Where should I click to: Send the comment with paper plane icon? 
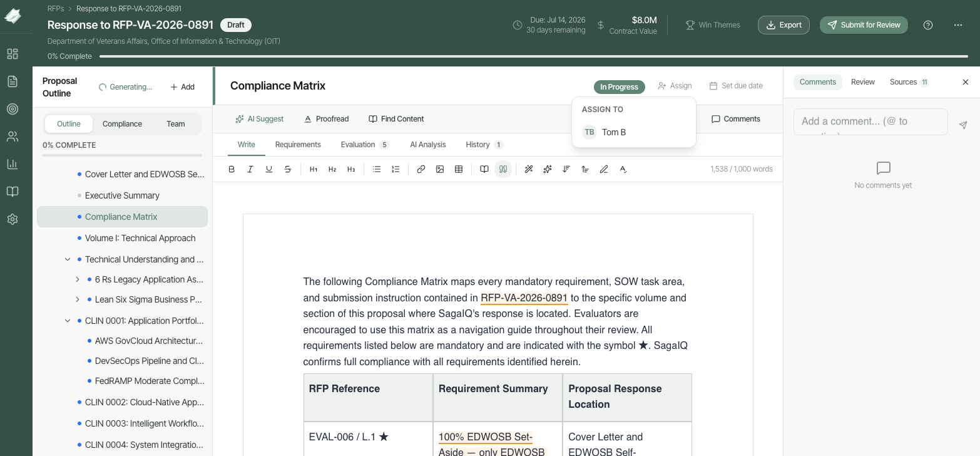tap(963, 125)
